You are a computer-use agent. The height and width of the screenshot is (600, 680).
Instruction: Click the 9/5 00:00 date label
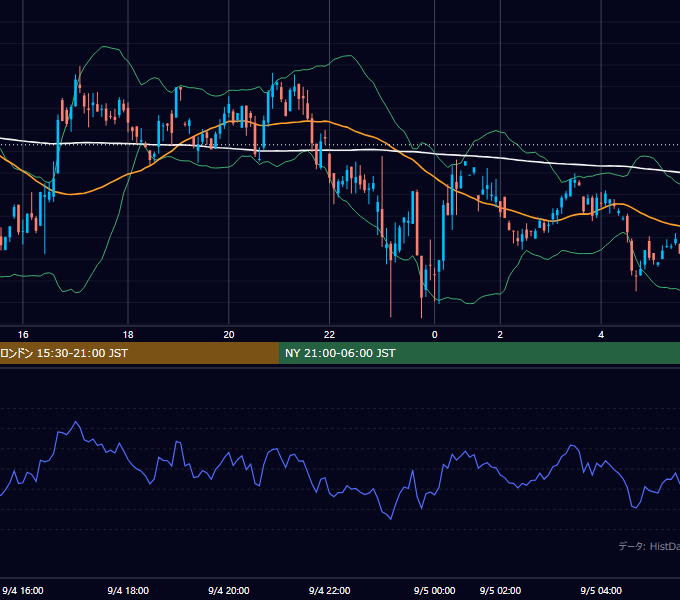(x=435, y=590)
